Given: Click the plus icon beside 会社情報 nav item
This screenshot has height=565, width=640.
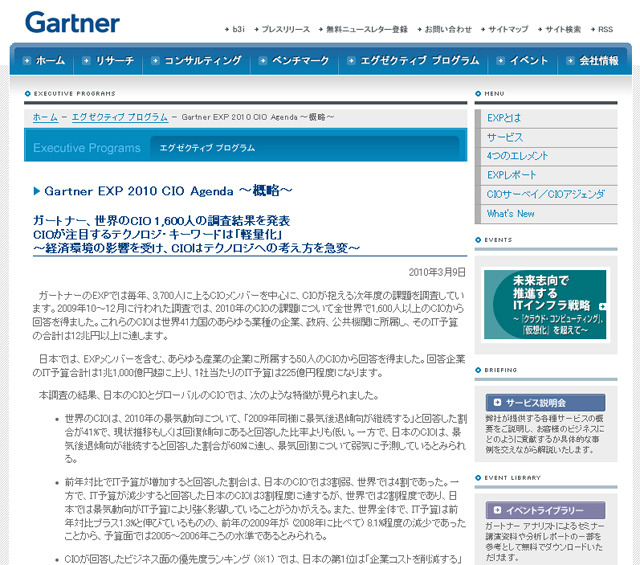Looking at the screenshot, I should [x=570, y=61].
